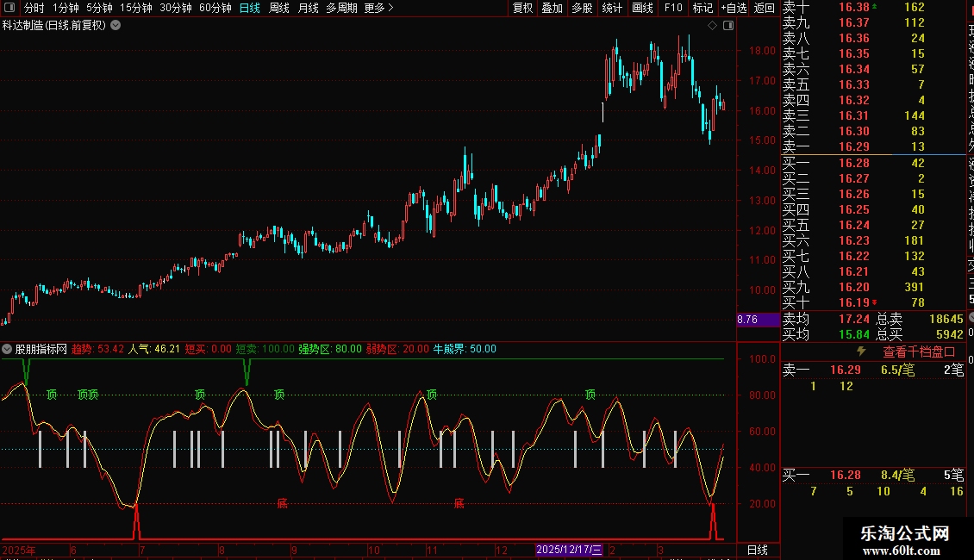974x560 pixels.
Task: Select the 卖八 16.36 order row
Action: tap(873, 38)
